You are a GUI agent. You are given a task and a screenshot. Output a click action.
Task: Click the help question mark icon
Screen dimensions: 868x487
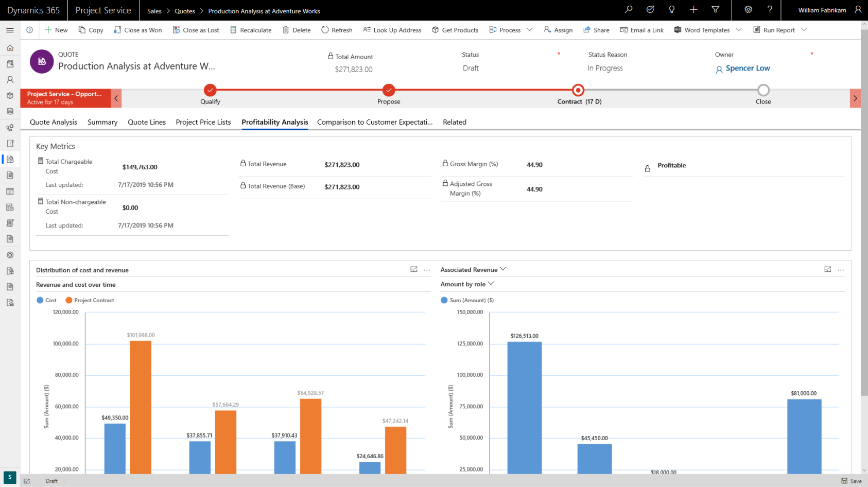click(x=770, y=9)
